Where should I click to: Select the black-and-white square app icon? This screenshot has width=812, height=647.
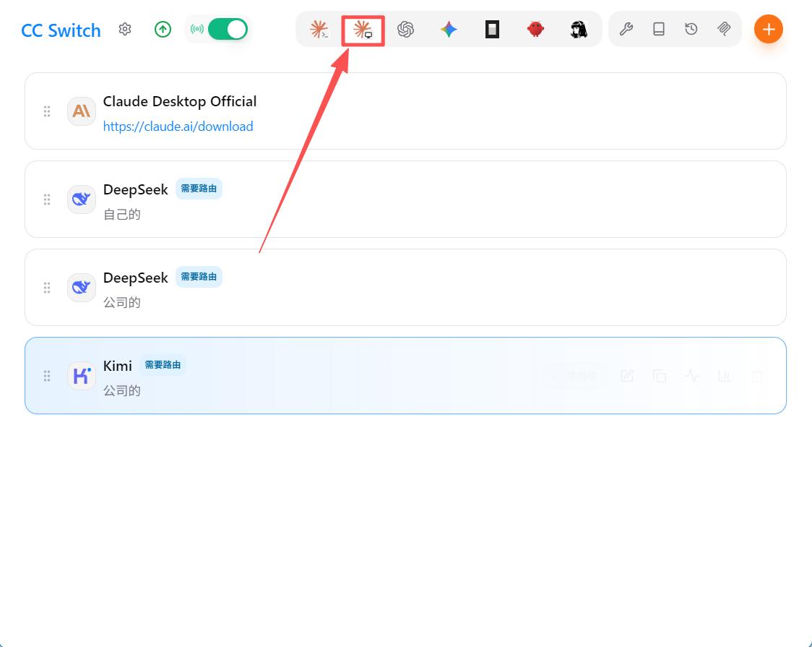click(492, 30)
